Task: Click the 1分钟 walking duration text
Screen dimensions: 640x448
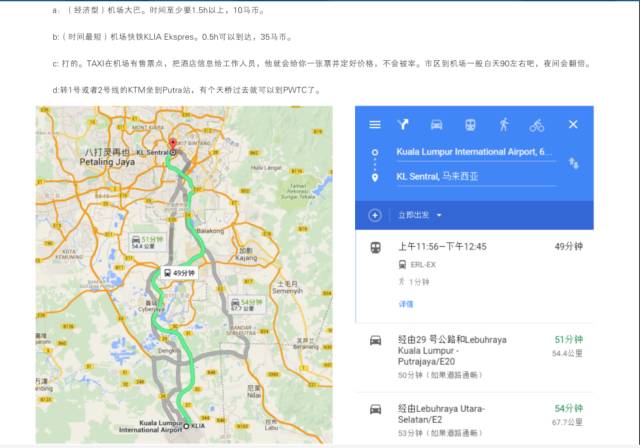Action: [419, 282]
